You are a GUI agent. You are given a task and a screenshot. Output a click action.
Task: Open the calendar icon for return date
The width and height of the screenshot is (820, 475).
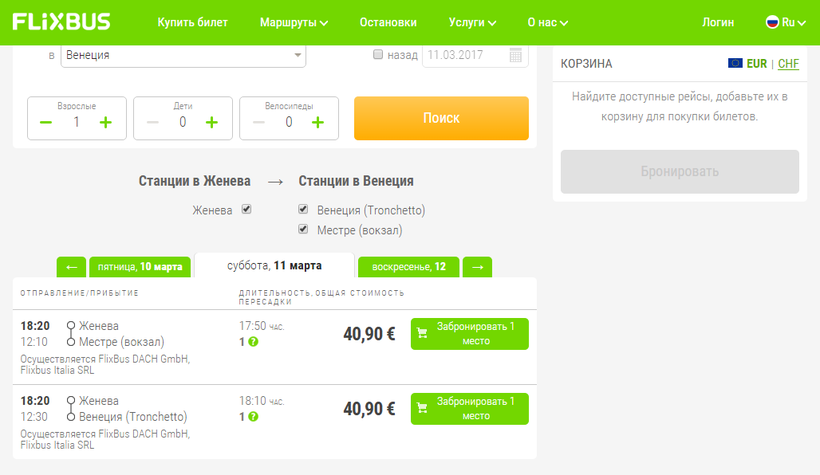[x=516, y=56]
